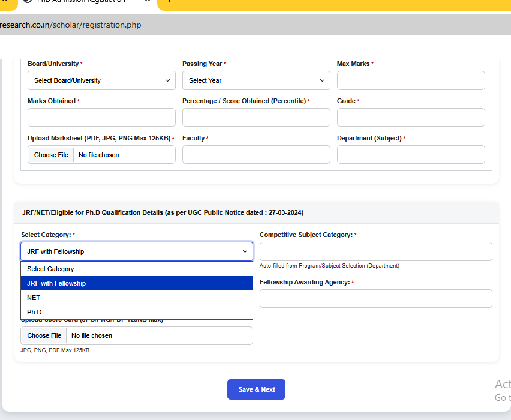Image resolution: width=511 pixels, height=420 pixels.
Task: Click the Competitive Subject Category field
Action: 375,251
